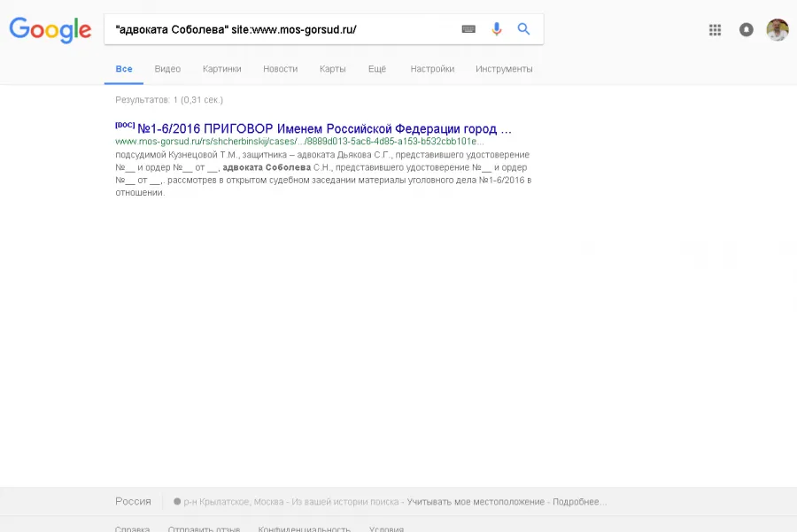Click the Google logo
The width and height of the screenshot is (797, 532).
click(x=50, y=29)
